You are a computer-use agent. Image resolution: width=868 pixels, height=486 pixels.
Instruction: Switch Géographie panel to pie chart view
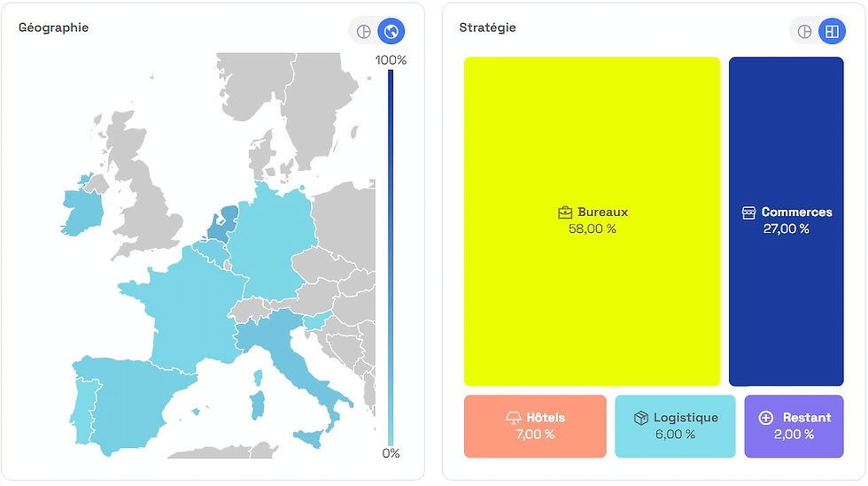pos(364,32)
